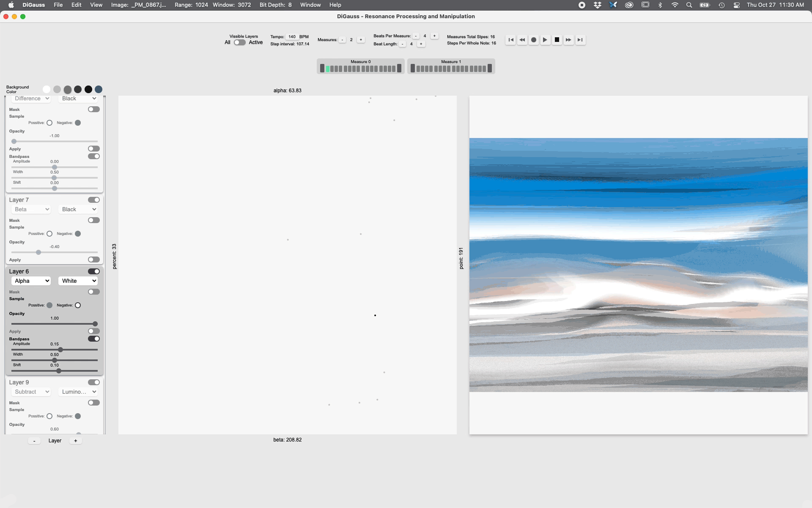Click the Play transport button
This screenshot has height=508, width=812.
[x=545, y=40]
